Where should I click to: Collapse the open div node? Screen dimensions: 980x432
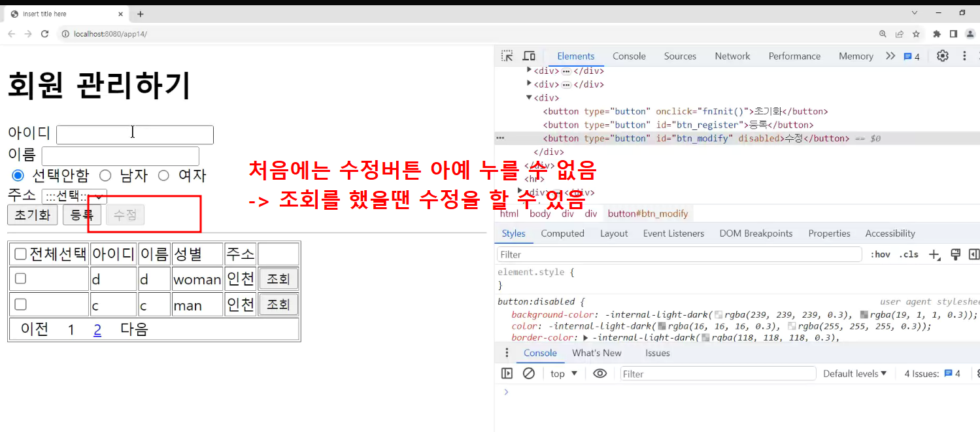530,98
